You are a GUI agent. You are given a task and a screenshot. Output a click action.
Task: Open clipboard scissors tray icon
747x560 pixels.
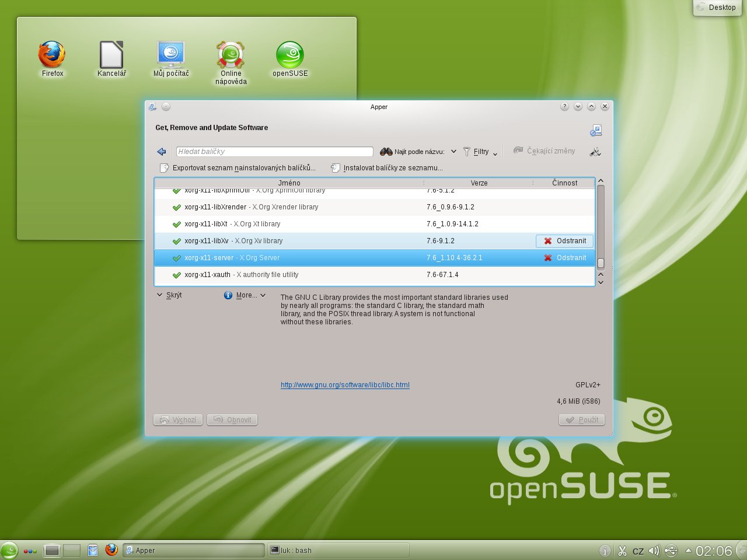[x=622, y=551]
